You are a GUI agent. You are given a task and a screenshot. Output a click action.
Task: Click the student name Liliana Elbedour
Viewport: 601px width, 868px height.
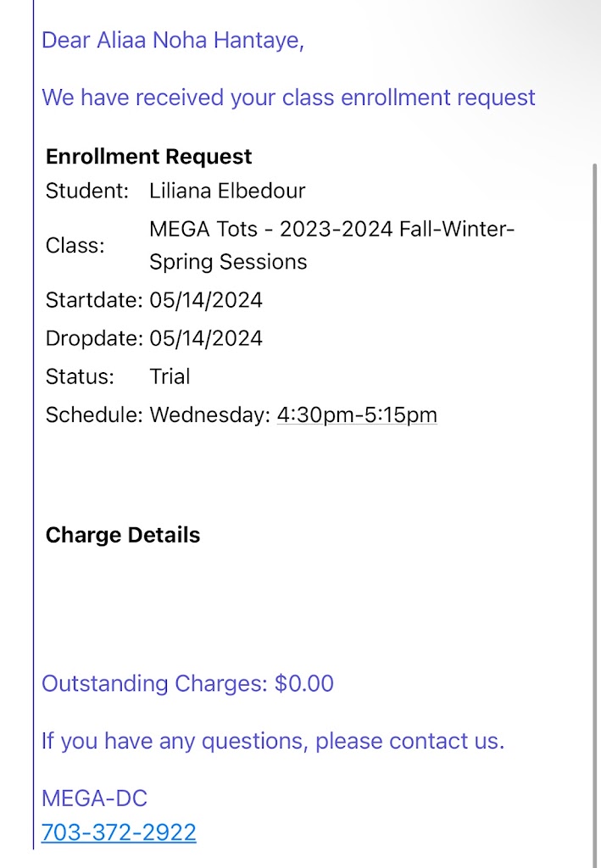[x=227, y=191]
